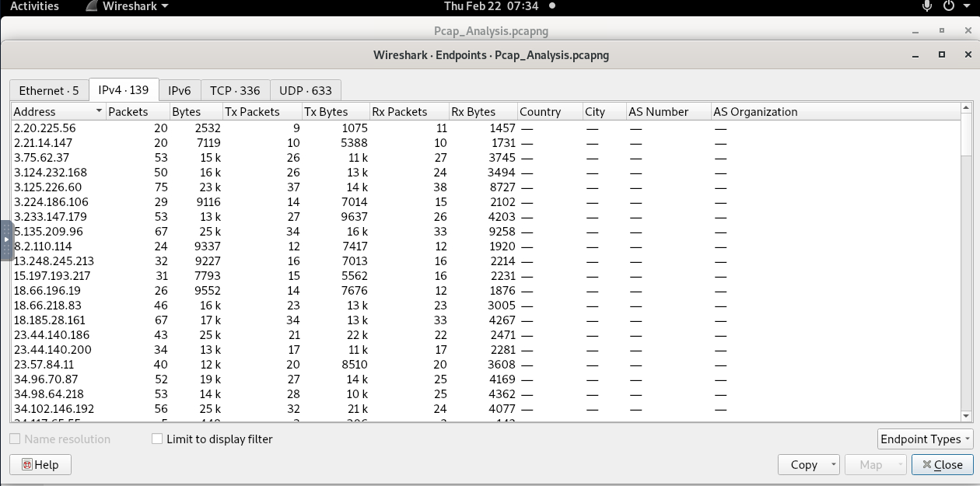Screen dimensions: 980x486
Task: Toggle Limit to display filter checkbox
Action: click(158, 439)
